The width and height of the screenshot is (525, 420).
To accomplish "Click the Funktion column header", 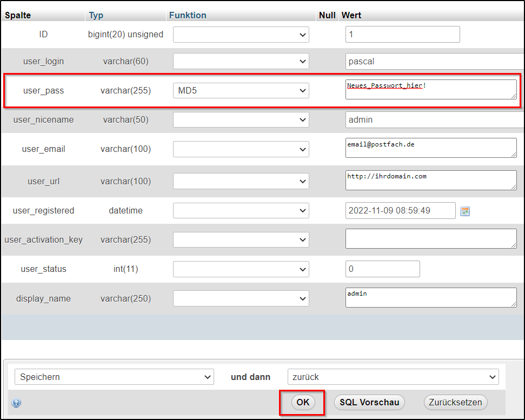I will [188, 15].
